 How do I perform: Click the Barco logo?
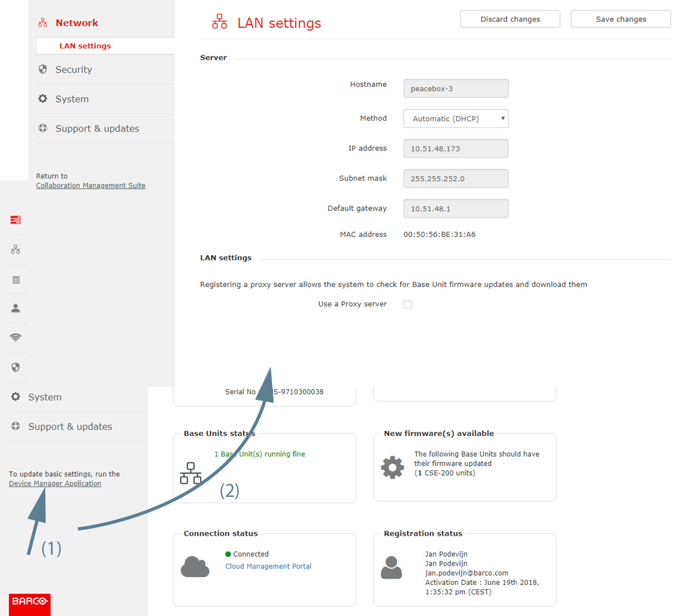point(30,604)
